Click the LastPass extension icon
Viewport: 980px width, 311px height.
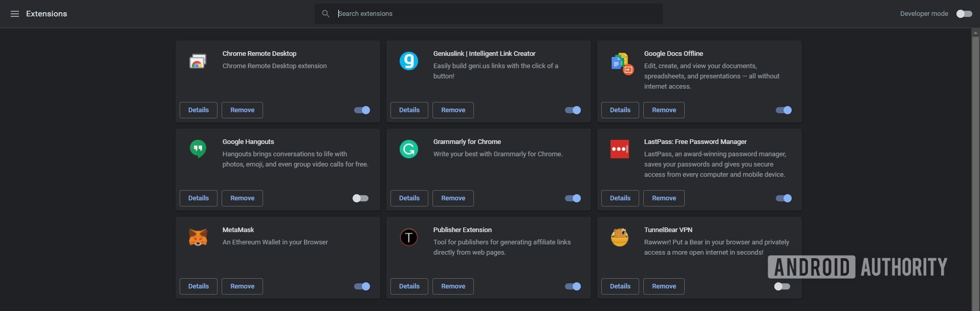click(x=620, y=149)
